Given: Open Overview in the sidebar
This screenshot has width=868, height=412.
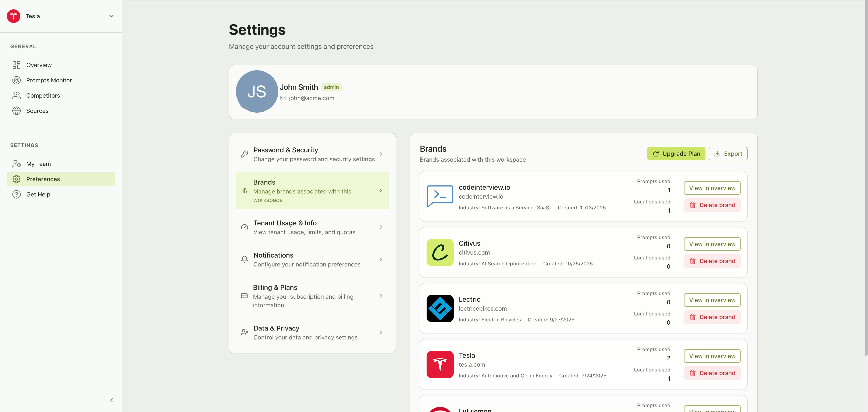Looking at the screenshot, I should click(61, 65).
